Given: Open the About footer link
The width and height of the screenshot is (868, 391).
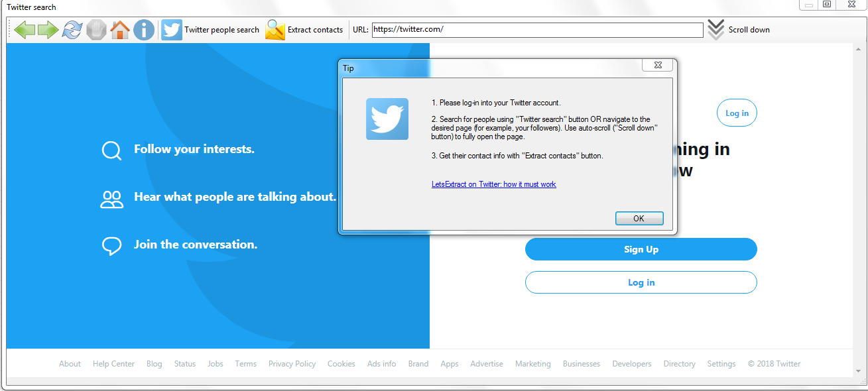Looking at the screenshot, I should pyautogui.click(x=70, y=364).
